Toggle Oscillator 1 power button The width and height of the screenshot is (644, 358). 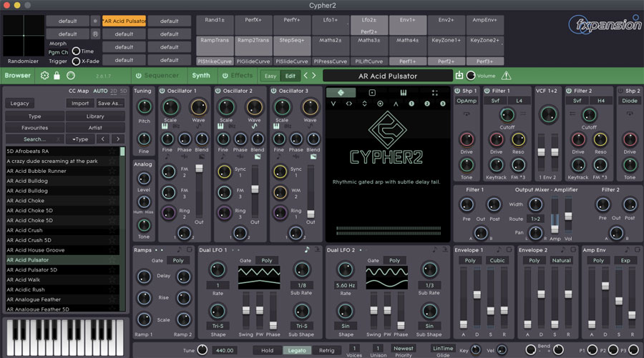(162, 91)
